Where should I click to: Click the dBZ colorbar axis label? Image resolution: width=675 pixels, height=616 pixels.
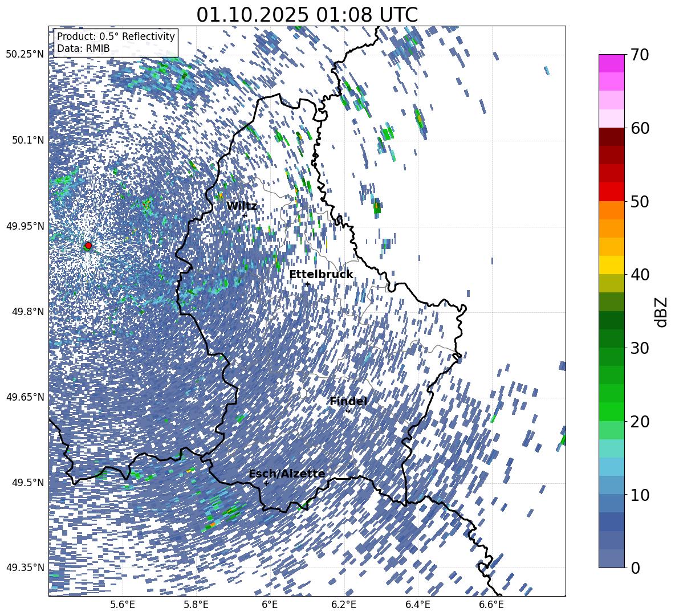point(662,312)
